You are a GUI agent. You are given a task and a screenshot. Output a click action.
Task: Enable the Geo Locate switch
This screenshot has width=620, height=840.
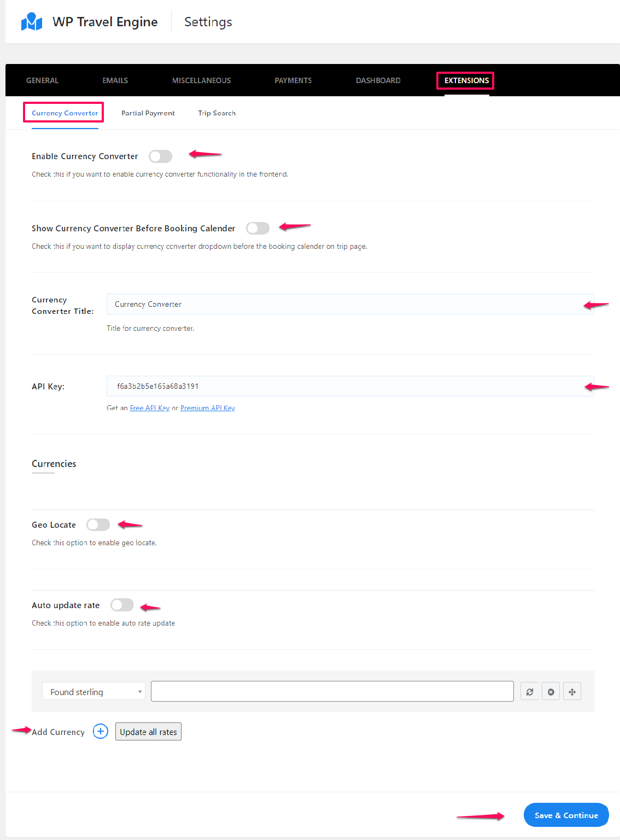pos(98,524)
